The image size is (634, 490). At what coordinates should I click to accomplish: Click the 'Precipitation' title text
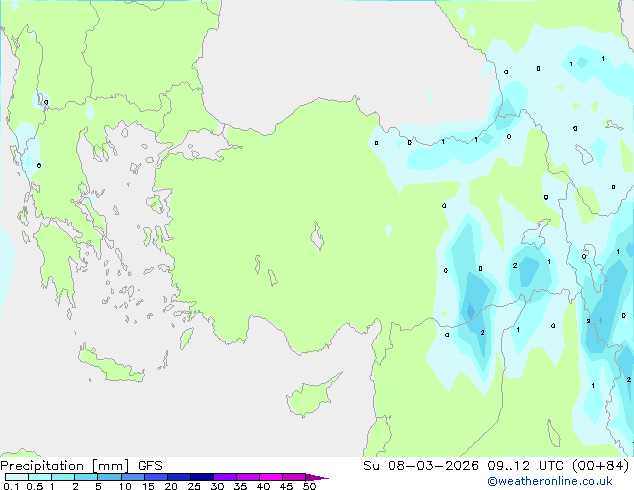tap(42, 466)
